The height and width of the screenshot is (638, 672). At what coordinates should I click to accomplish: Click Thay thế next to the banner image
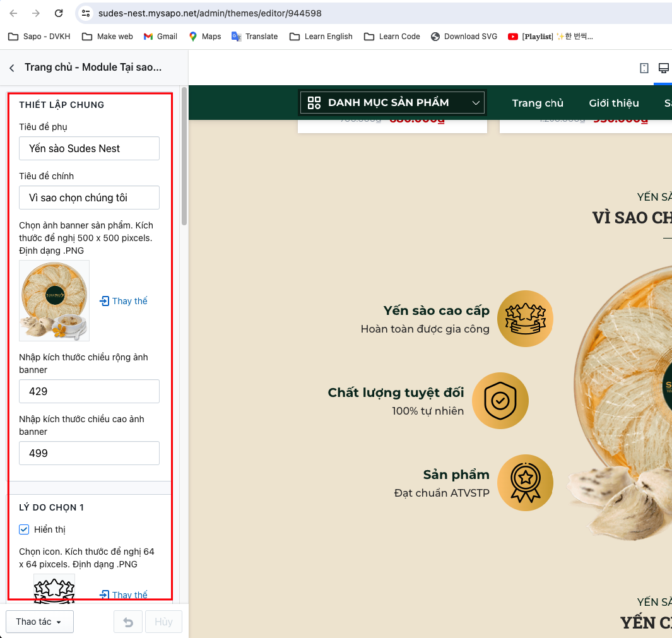point(124,301)
